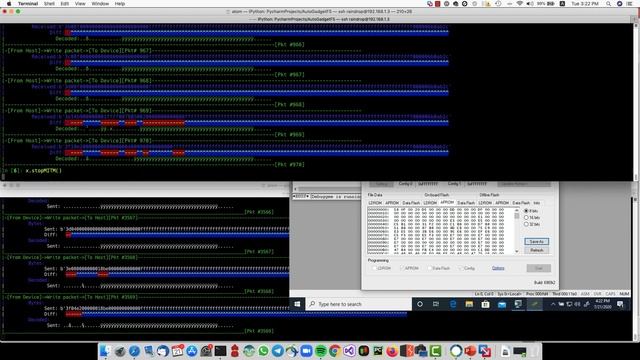Open Task View in Windows taskbar

pos(436,304)
